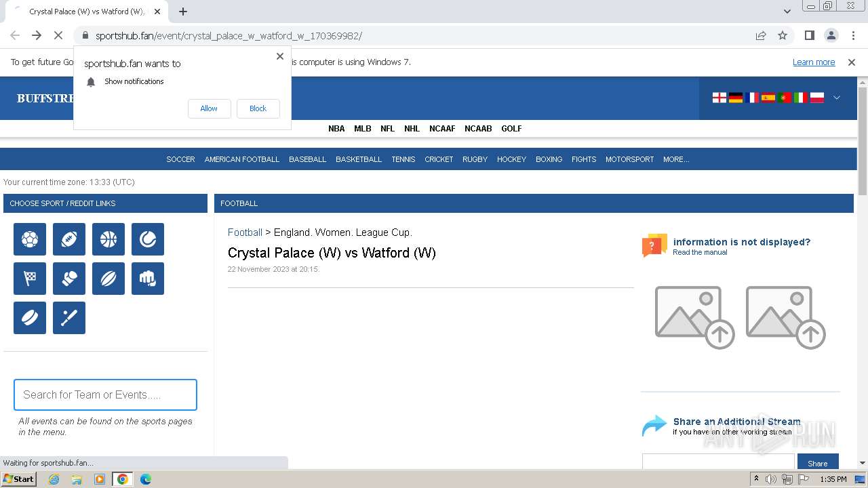This screenshot has width=868, height=488.
Task: Expand the MORE... menu
Action: pyautogui.click(x=676, y=159)
